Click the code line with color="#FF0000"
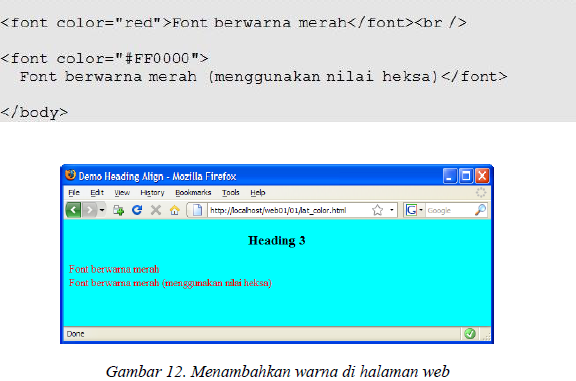This screenshot has height=381, width=576. (x=104, y=58)
